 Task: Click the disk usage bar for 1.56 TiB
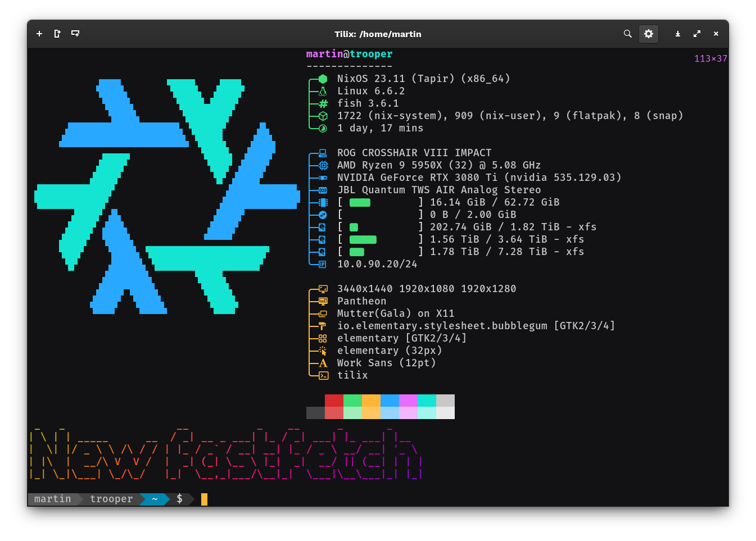tap(363, 239)
